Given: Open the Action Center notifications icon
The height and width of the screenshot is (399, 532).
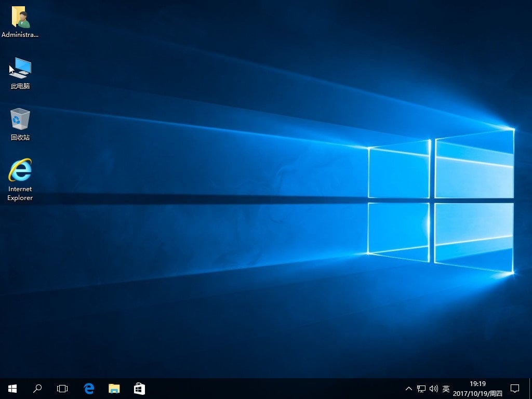Looking at the screenshot, I should (x=515, y=388).
